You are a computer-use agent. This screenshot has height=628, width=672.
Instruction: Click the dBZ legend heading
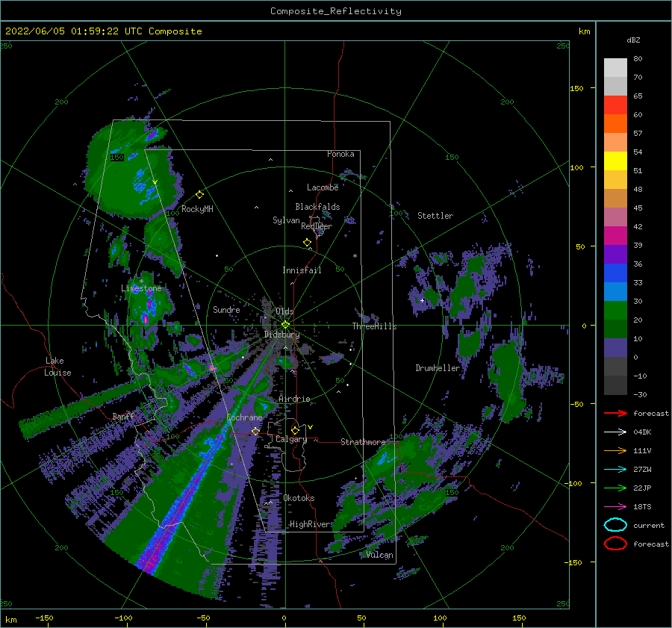click(x=633, y=40)
